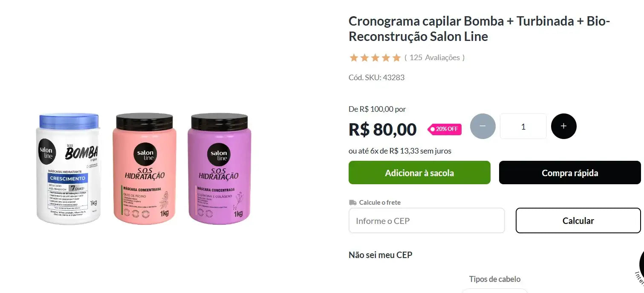Screen dimensions: 644x293
Task: Select the S.O.S Bomba white jar image
Action: [x=69, y=169]
